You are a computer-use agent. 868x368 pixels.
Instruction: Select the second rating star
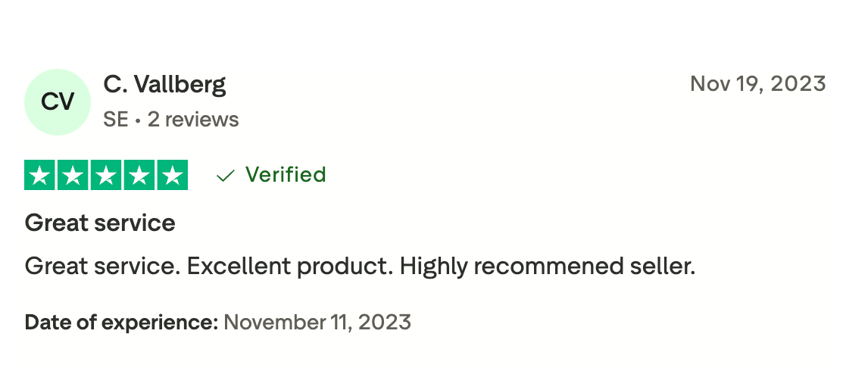click(73, 176)
